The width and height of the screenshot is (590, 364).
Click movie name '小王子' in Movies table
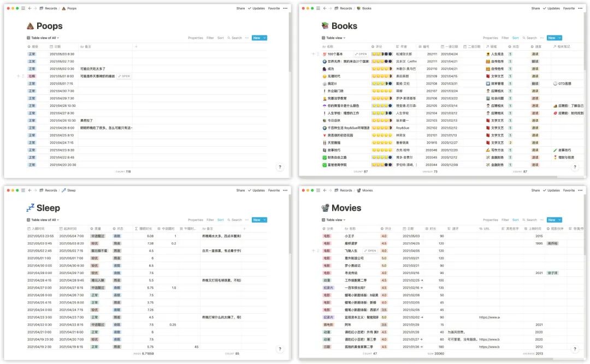(349, 236)
